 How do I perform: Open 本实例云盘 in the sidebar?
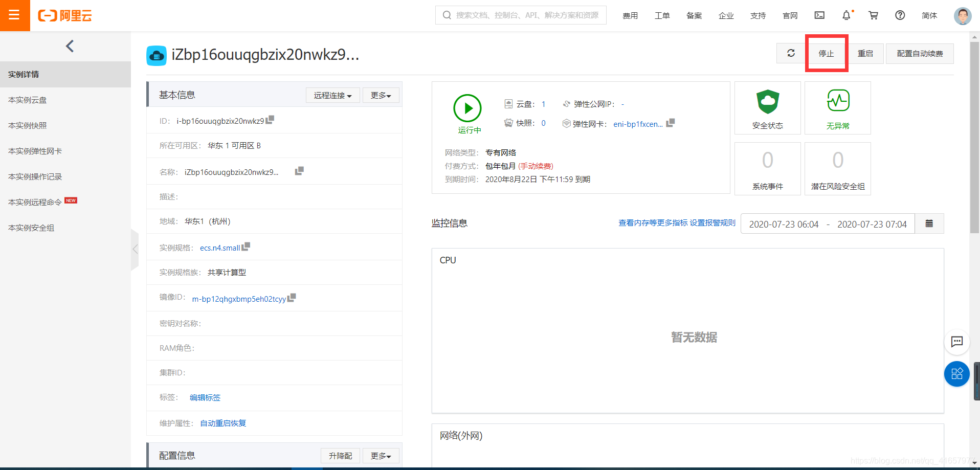pyautogui.click(x=65, y=100)
